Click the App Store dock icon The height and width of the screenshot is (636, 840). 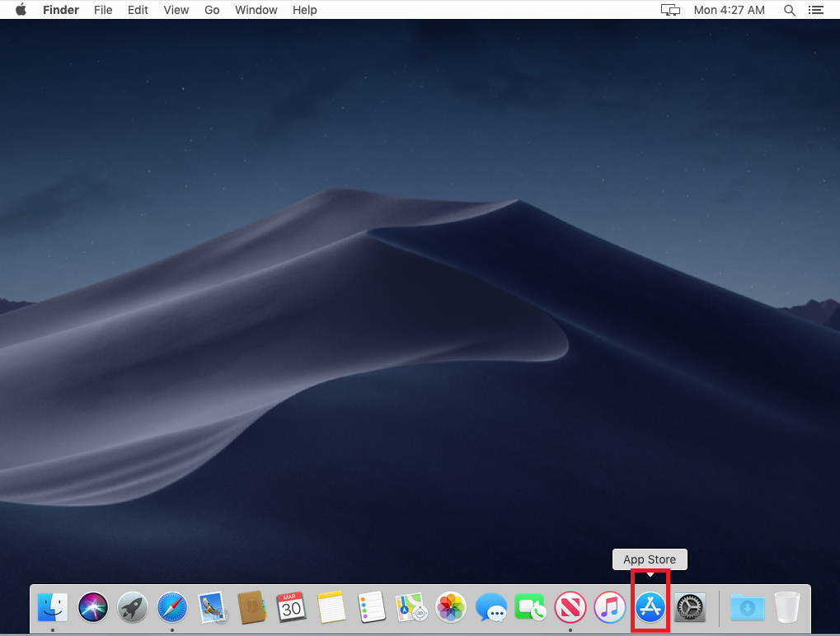[650, 608]
